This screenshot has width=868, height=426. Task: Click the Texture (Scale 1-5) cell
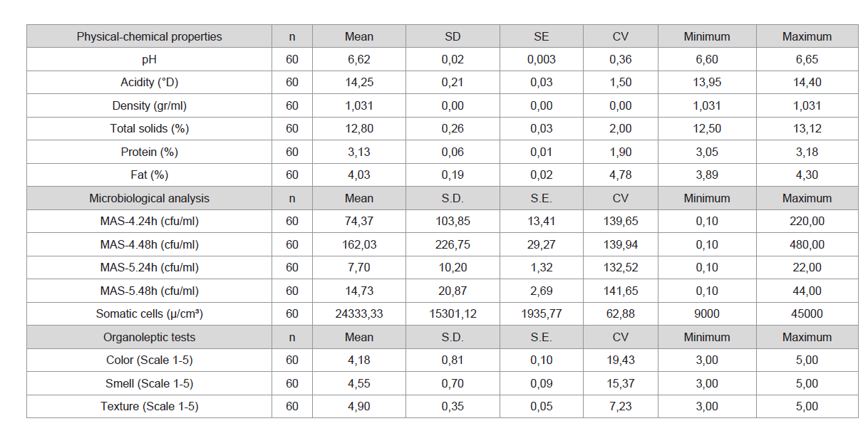click(149, 407)
